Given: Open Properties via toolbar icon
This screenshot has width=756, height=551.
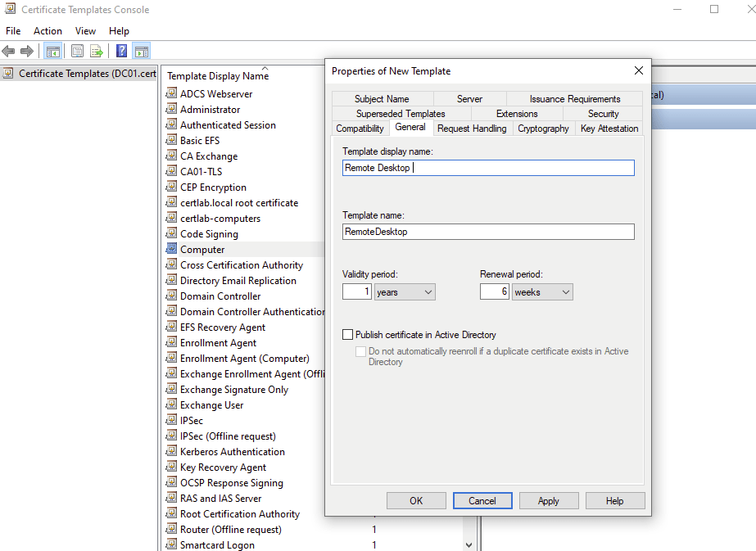Looking at the screenshot, I should pos(78,52).
